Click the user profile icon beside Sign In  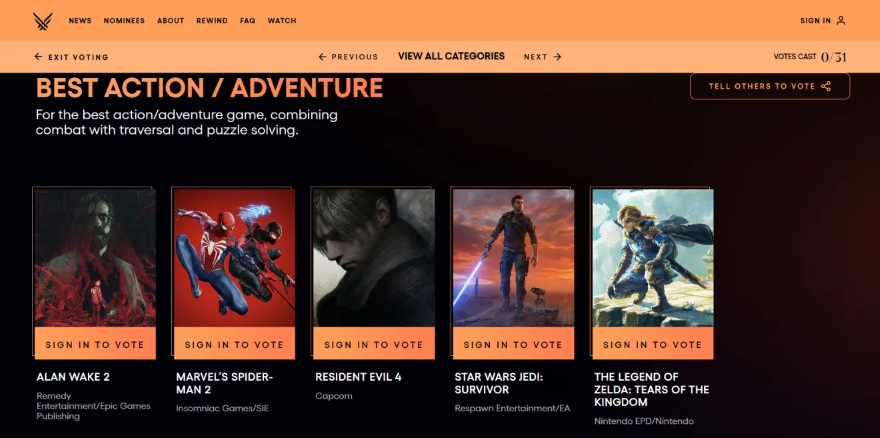click(841, 21)
